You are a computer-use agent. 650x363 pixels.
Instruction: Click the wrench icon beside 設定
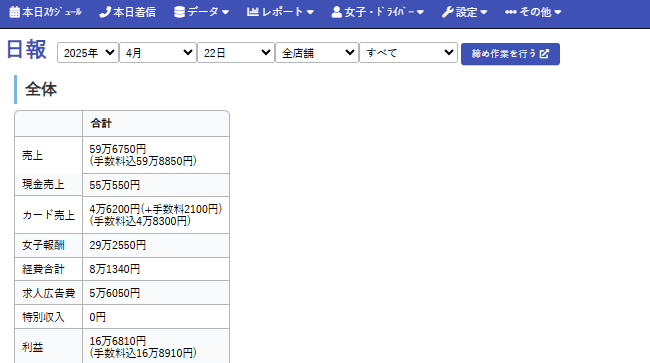[447, 12]
